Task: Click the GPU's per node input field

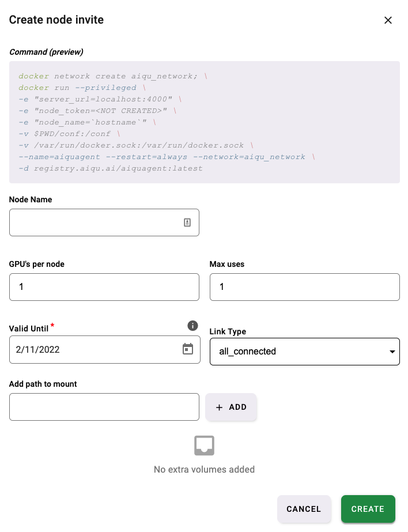Action: pyautogui.click(x=104, y=286)
